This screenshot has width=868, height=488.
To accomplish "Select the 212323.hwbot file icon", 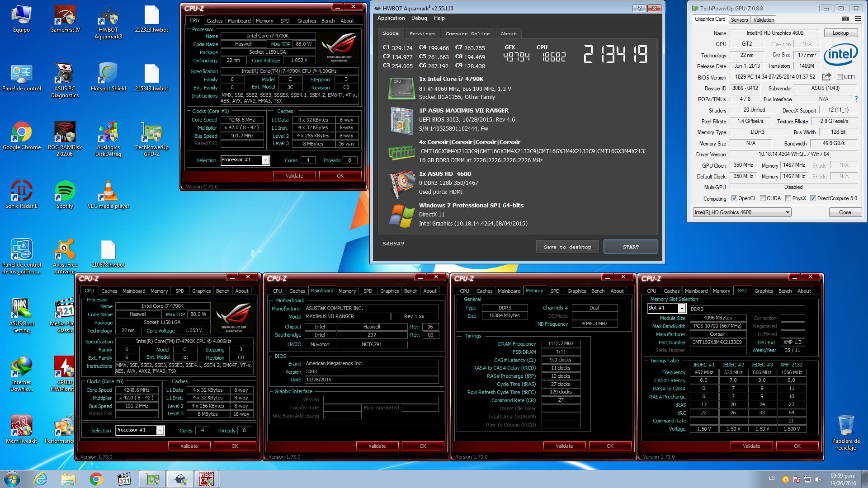I will coord(151,19).
